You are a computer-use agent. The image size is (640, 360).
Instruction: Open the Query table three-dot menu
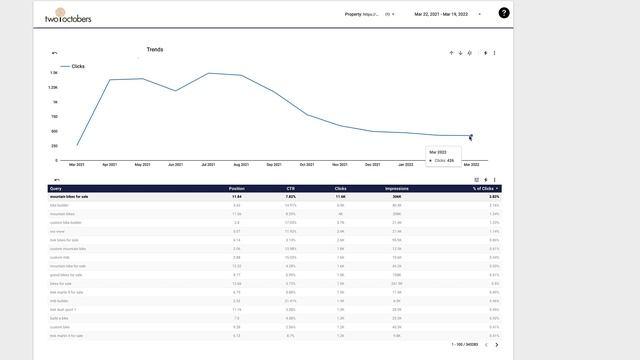[x=494, y=180]
